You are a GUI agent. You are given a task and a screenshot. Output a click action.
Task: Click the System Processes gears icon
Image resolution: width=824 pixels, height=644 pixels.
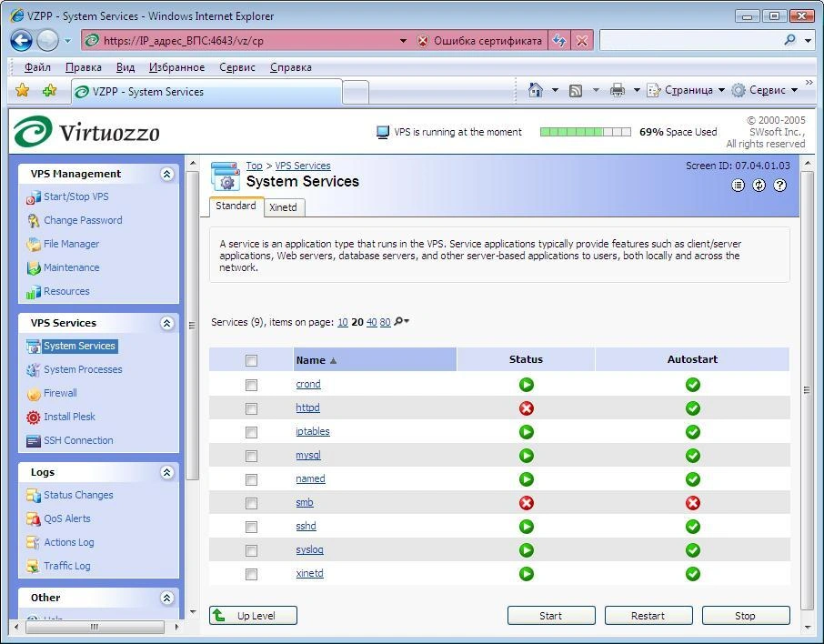pos(33,370)
